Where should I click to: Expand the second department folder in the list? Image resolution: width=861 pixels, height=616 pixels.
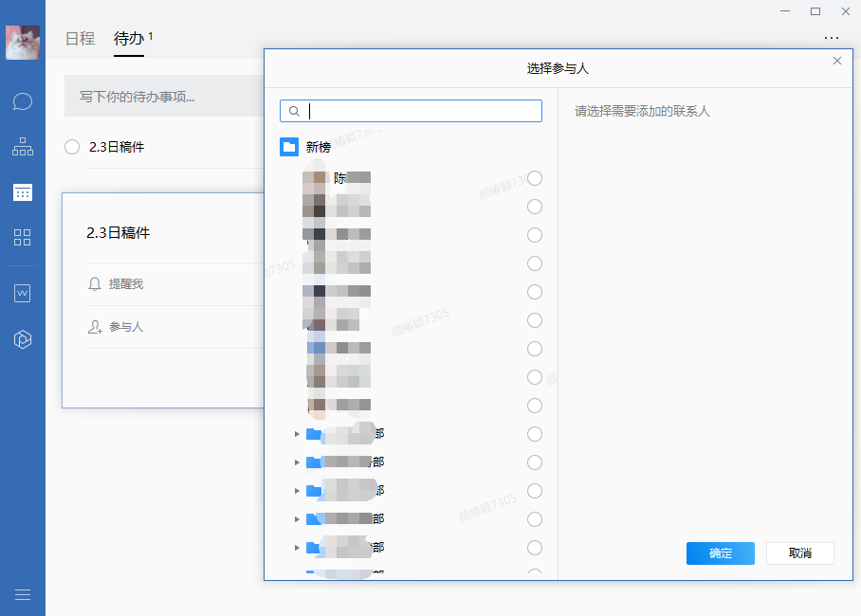[x=297, y=462]
